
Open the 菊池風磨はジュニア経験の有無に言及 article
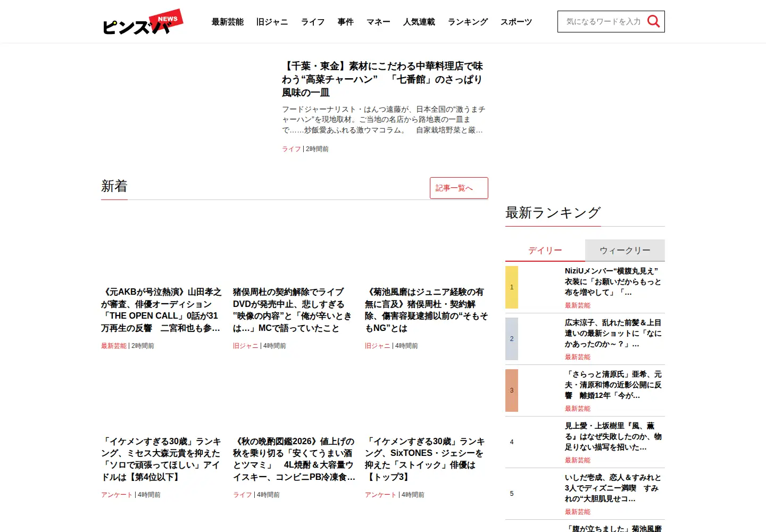point(426,310)
